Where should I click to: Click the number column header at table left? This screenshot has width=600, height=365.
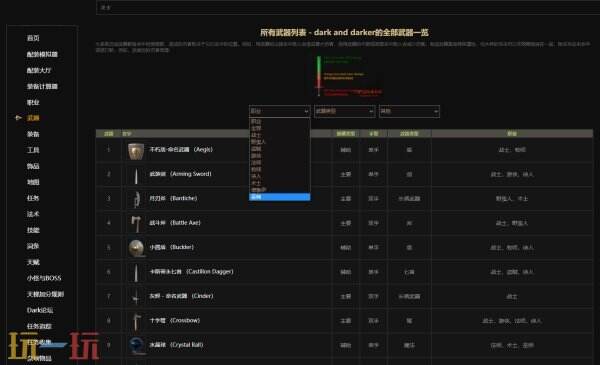pyautogui.click(x=109, y=134)
